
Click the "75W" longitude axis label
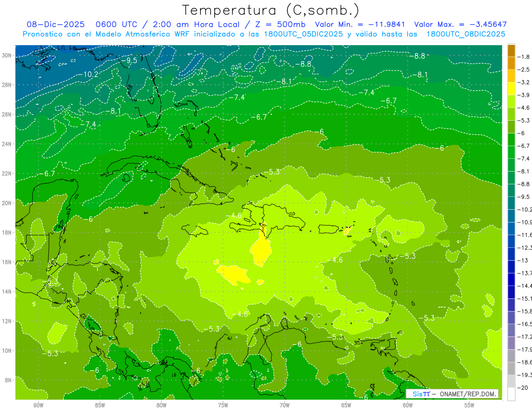(223, 406)
